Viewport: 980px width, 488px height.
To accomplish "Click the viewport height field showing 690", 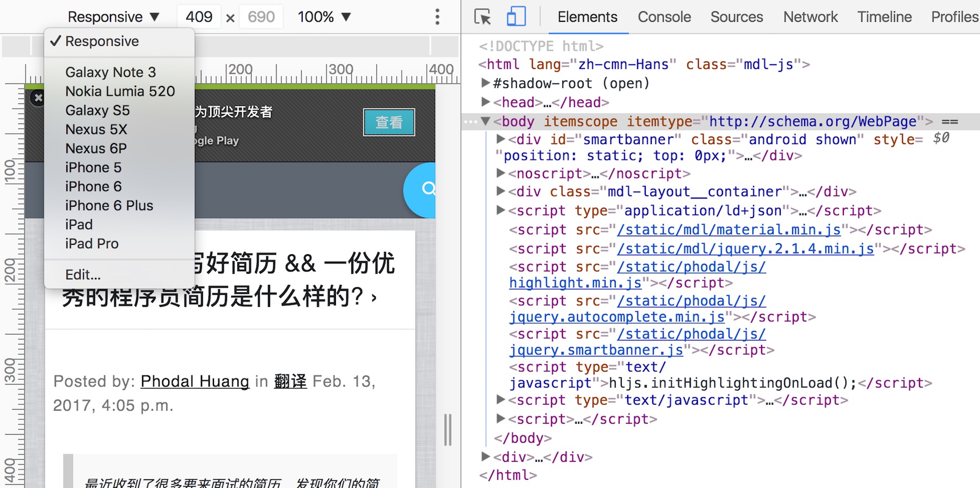I will pyautogui.click(x=261, y=17).
